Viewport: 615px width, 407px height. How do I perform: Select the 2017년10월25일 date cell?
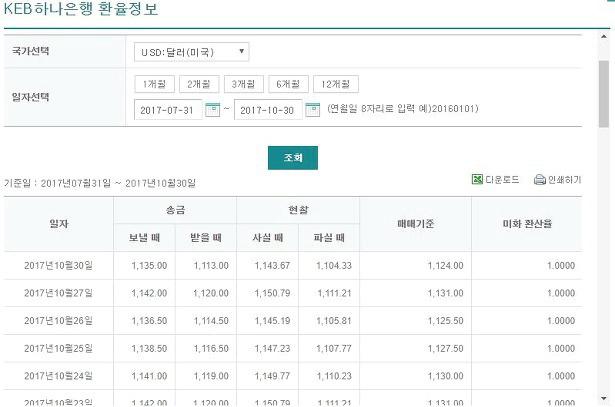(x=59, y=348)
